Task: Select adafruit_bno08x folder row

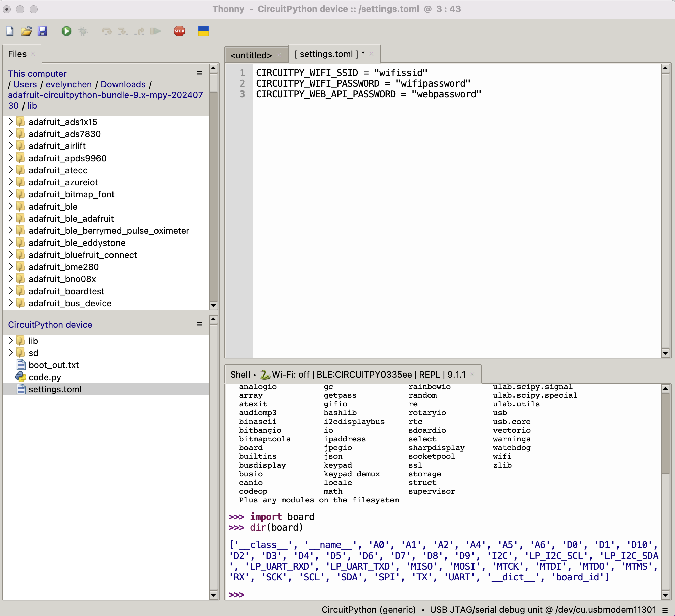Action: (106, 279)
